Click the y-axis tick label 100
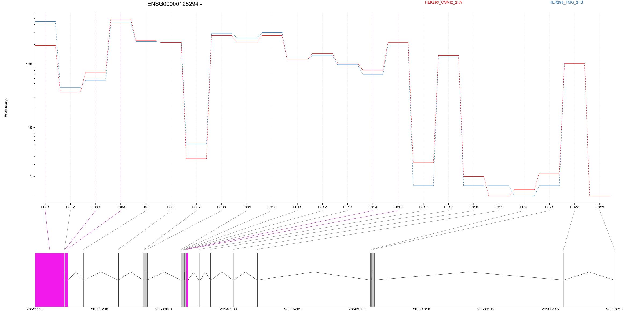 tap(29, 64)
